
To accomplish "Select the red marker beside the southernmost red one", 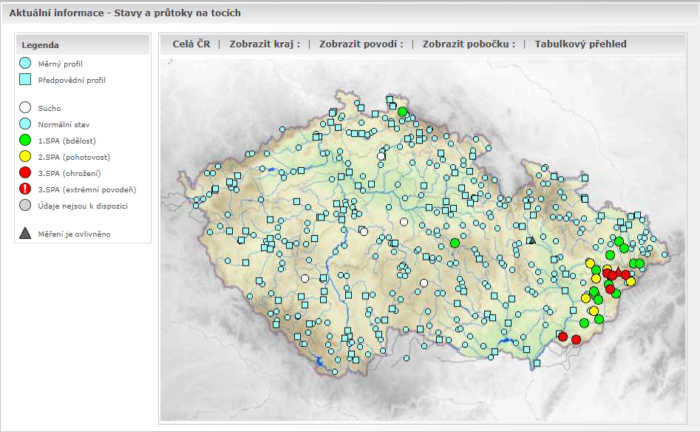I will (x=563, y=336).
